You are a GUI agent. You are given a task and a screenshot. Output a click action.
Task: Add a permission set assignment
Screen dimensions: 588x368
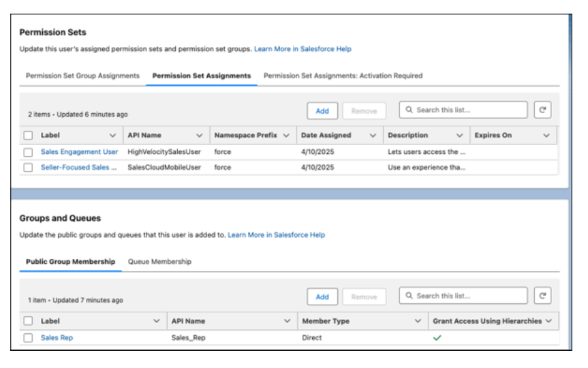coord(322,111)
